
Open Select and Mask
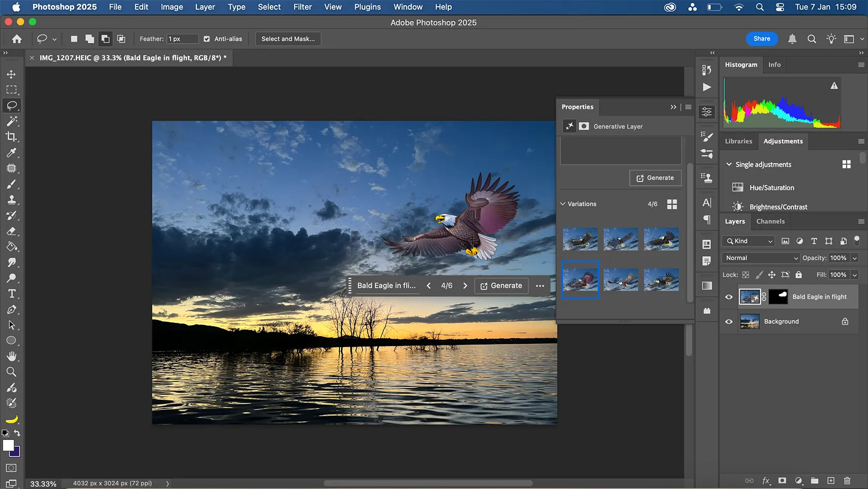point(288,38)
